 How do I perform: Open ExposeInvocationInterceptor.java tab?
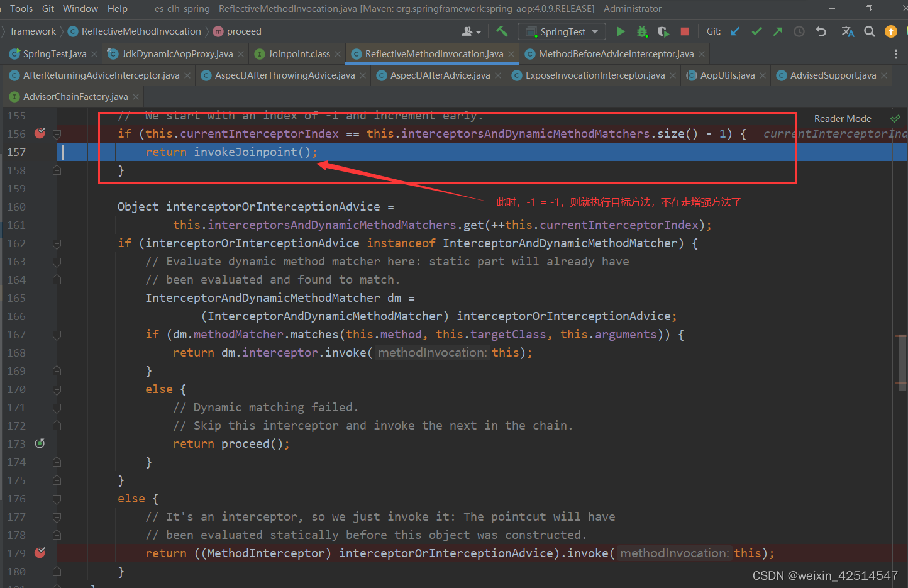click(595, 75)
